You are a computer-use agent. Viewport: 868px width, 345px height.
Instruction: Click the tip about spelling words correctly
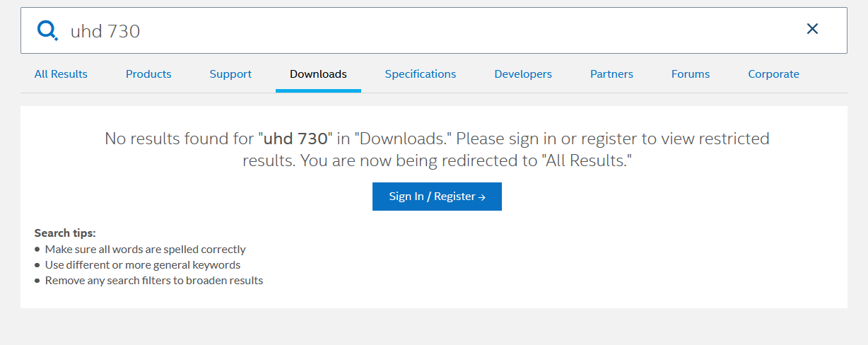point(145,249)
